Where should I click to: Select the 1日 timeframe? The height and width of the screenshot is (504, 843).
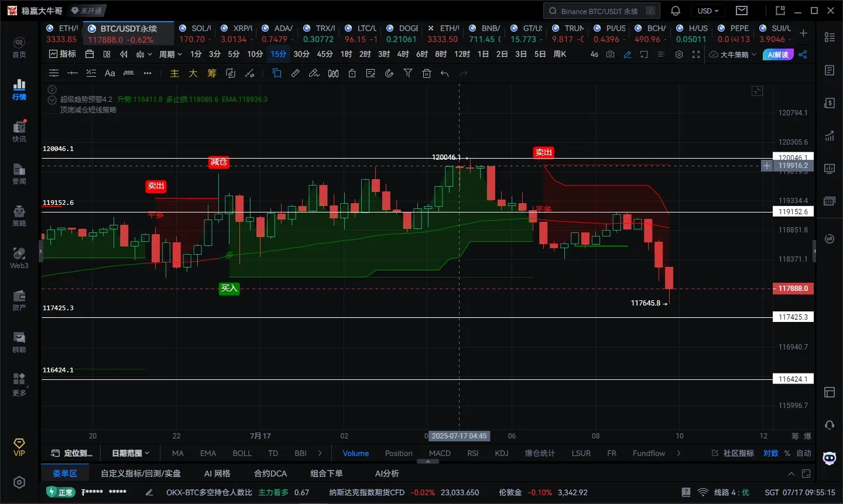point(483,54)
